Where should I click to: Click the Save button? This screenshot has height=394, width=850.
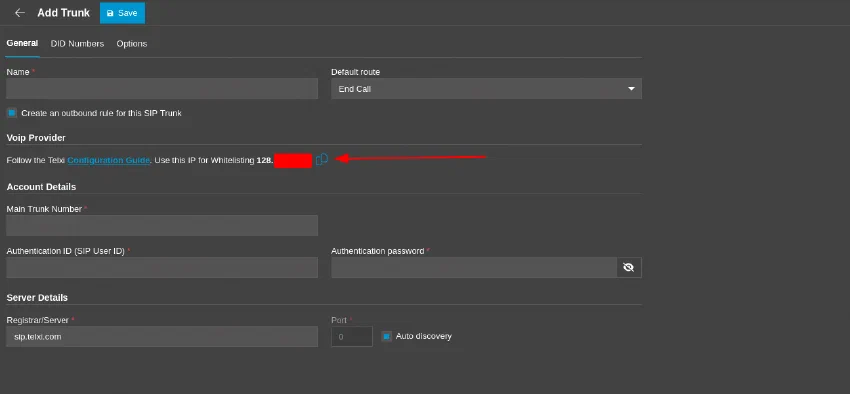coord(123,13)
